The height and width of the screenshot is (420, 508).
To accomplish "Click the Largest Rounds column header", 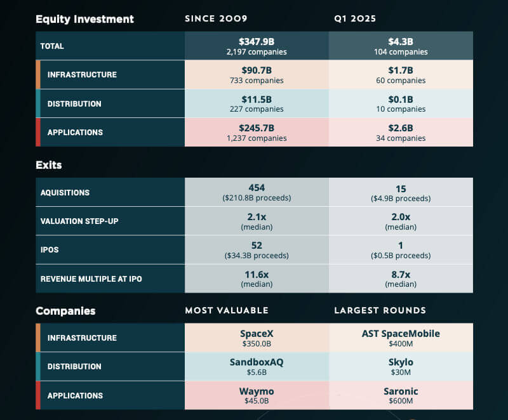I will click(380, 310).
